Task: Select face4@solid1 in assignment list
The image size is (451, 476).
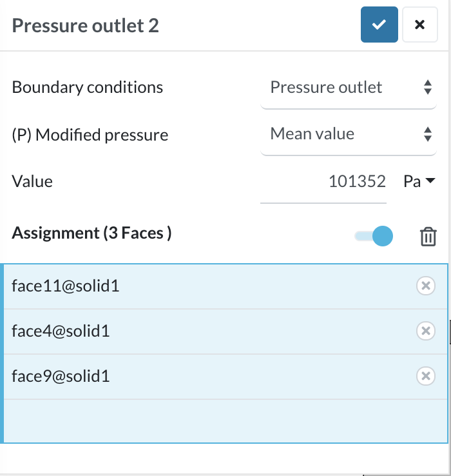Action: (61, 331)
